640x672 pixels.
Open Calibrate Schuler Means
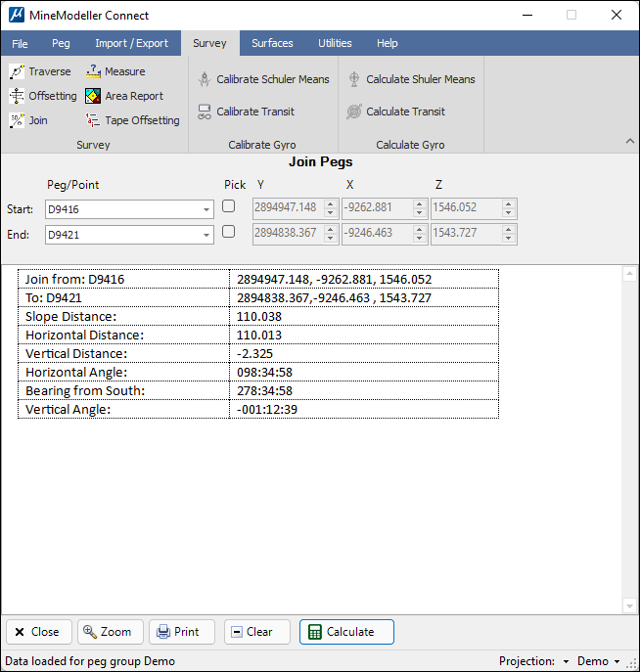tap(263, 79)
